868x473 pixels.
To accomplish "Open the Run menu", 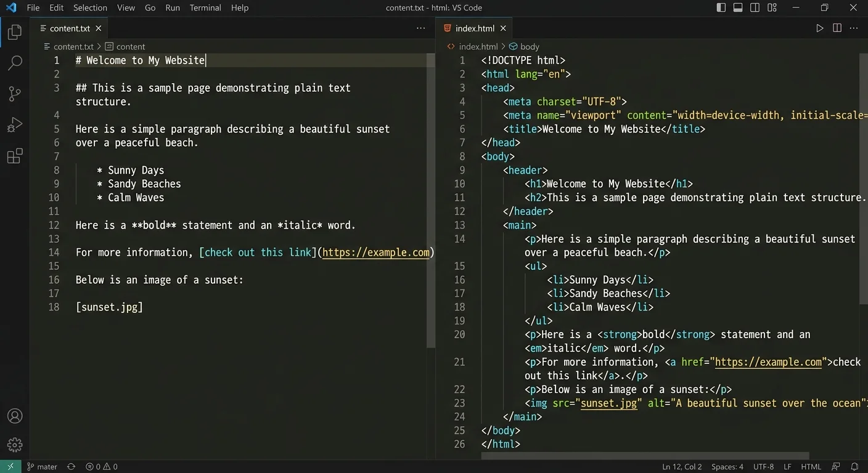I will tap(173, 8).
